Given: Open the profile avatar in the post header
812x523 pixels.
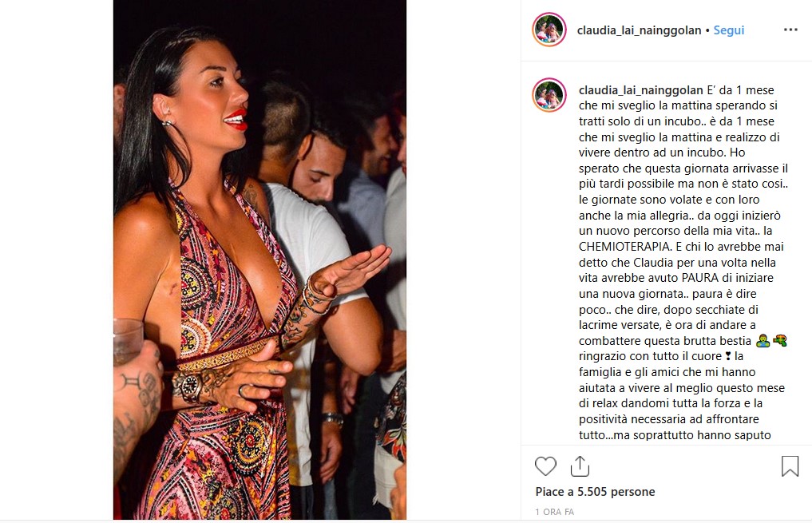Looking at the screenshot, I should (549, 30).
